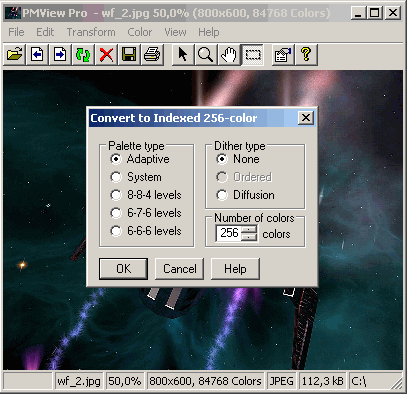The height and width of the screenshot is (394, 407).
Task: Cancel the Convert to Indexed dialog
Action: coord(179,269)
